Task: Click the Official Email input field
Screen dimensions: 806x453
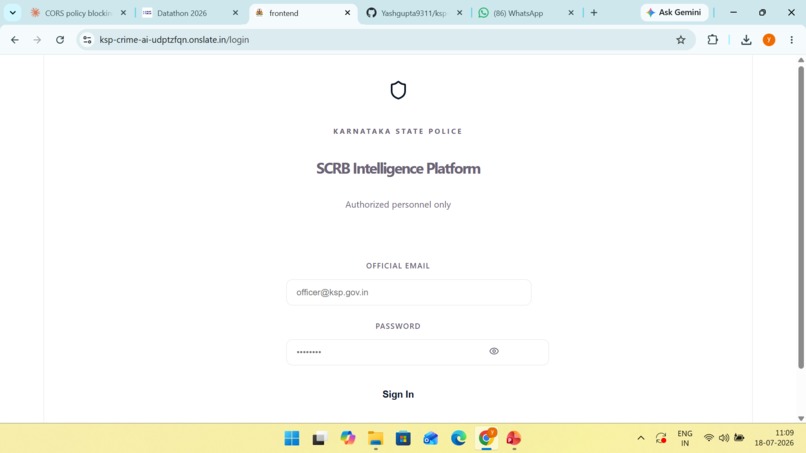Action: pyautogui.click(x=409, y=292)
